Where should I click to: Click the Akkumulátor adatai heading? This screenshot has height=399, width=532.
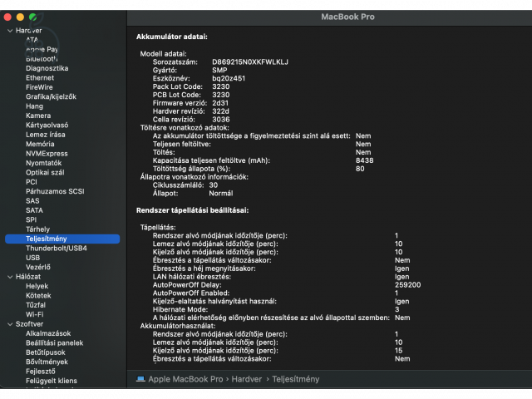tap(172, 37)
